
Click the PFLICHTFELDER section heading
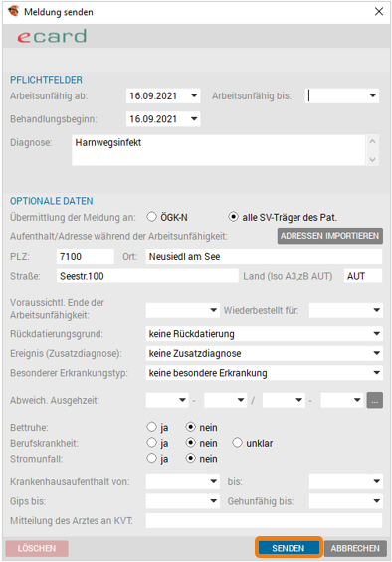47,80
